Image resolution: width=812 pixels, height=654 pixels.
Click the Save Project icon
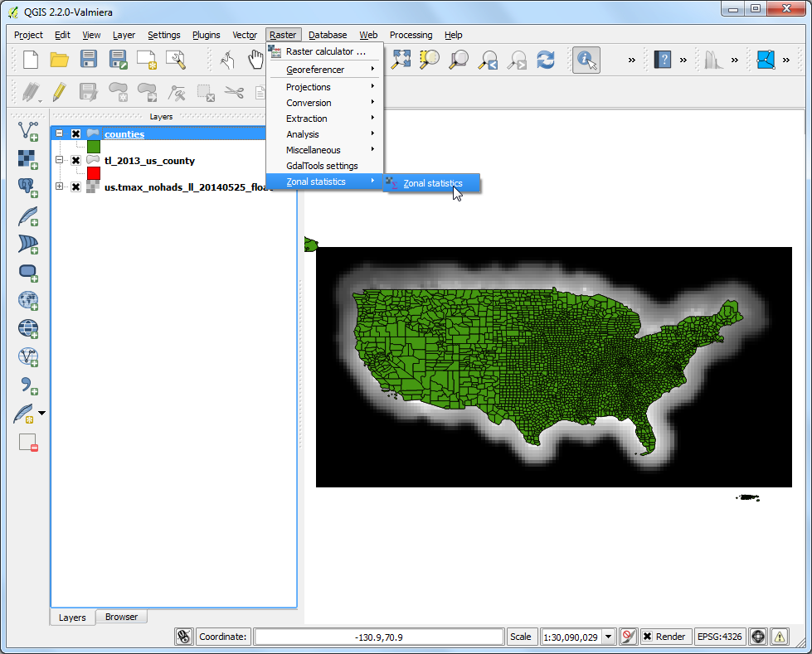click(89, 60)
